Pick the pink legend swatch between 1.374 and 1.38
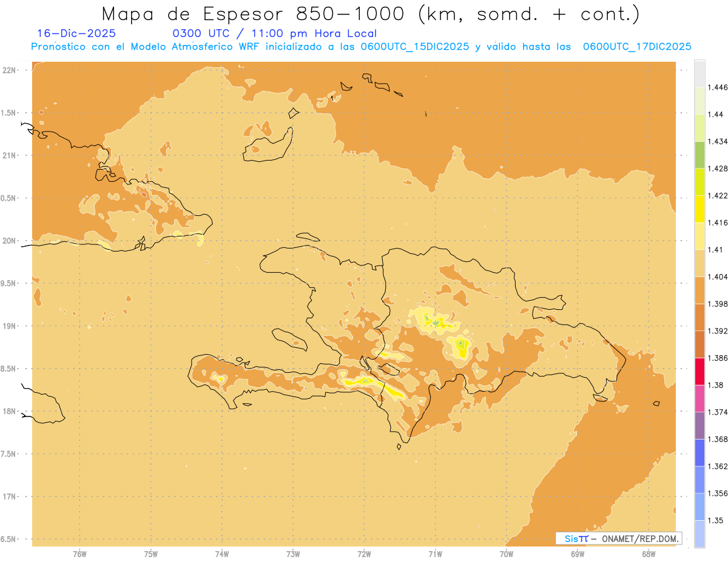 click(x=699, y=398)
